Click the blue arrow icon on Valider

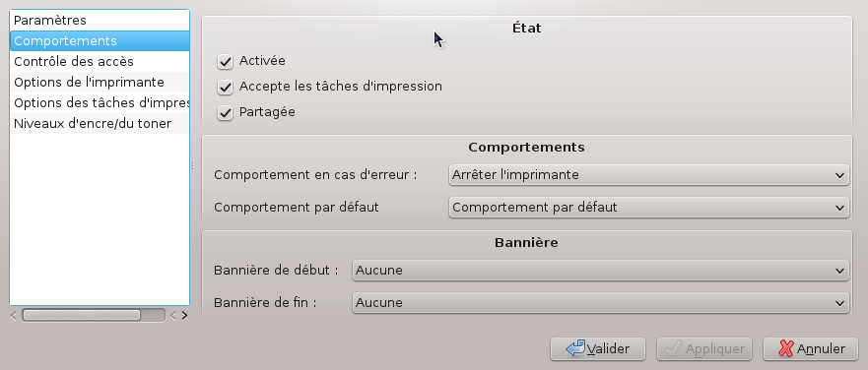click(x=575, y=348)
